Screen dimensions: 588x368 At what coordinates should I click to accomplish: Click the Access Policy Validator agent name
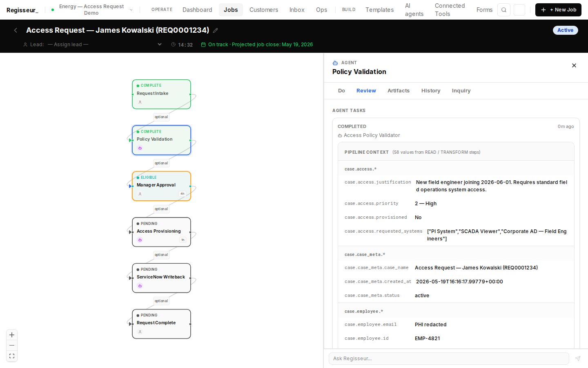pos(372,135)
